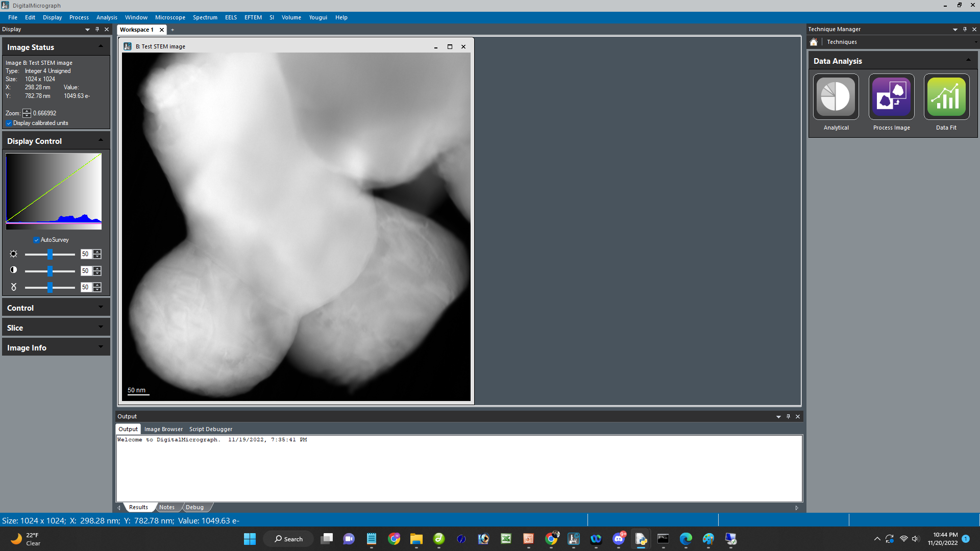
Task: Adjust the brightness slider in Display Control
Action: [x=50, y=253]
